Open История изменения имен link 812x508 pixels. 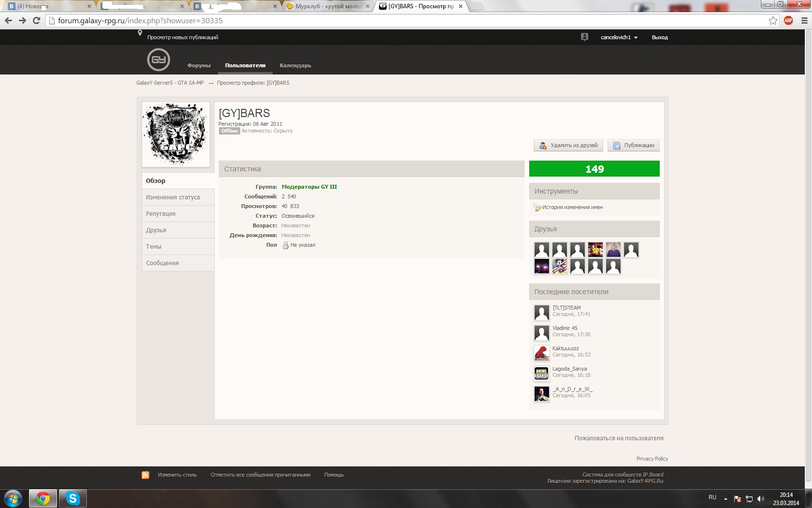(572, 207)
